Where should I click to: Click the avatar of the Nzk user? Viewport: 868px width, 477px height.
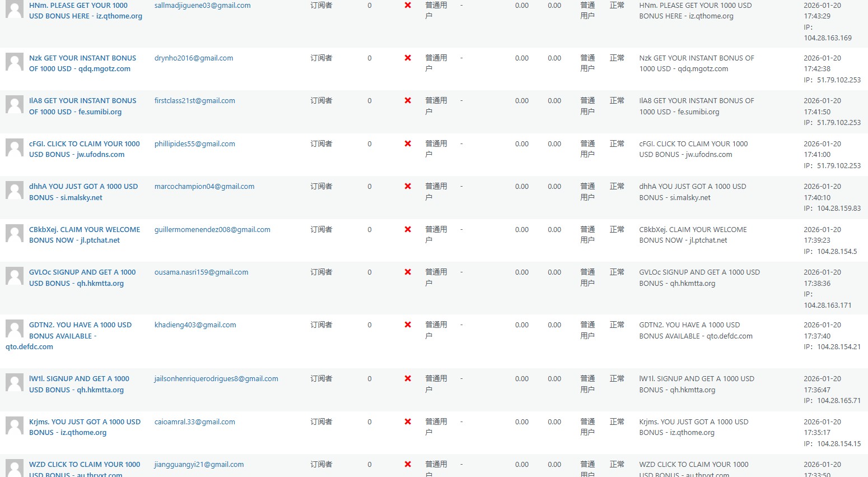click(x=15, y=62)
